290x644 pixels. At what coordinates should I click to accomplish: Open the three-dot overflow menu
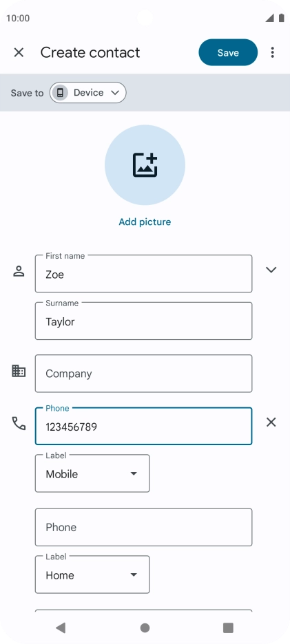point(272,52)
